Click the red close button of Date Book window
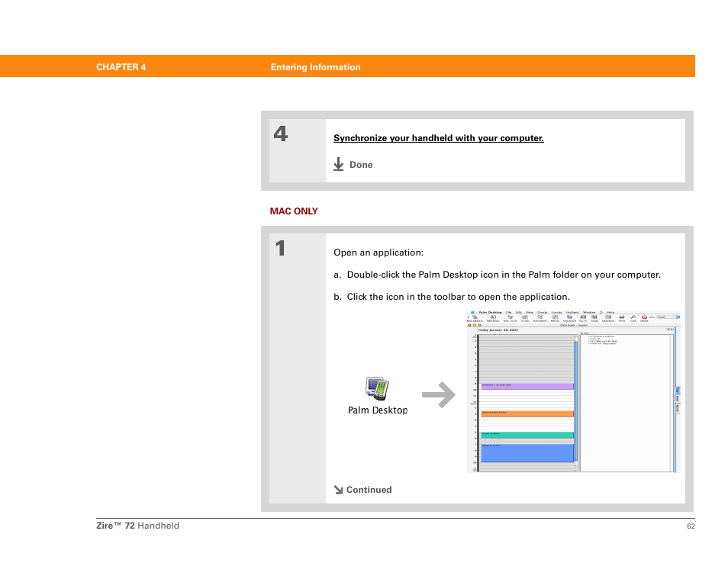The image size is (728, 563). (469, 325)
